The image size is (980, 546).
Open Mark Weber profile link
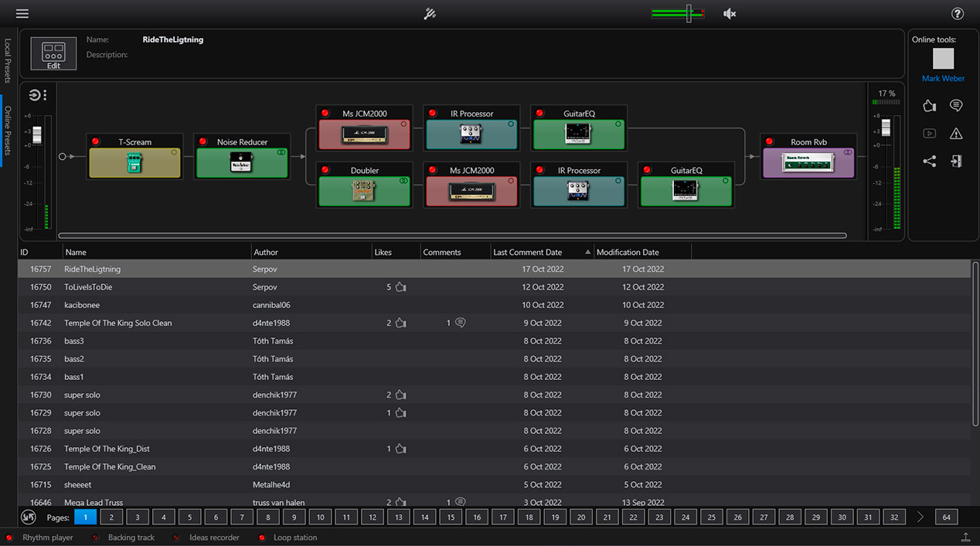click(x=943, y=79)
